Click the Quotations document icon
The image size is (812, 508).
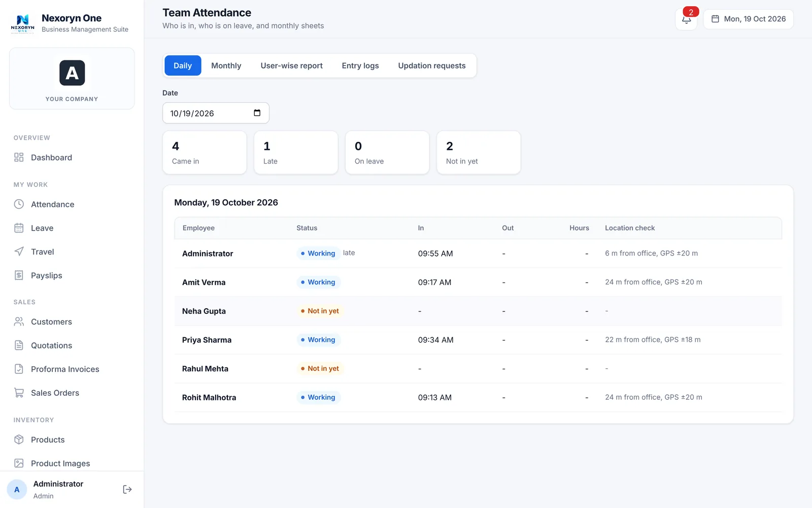point(19,345)
